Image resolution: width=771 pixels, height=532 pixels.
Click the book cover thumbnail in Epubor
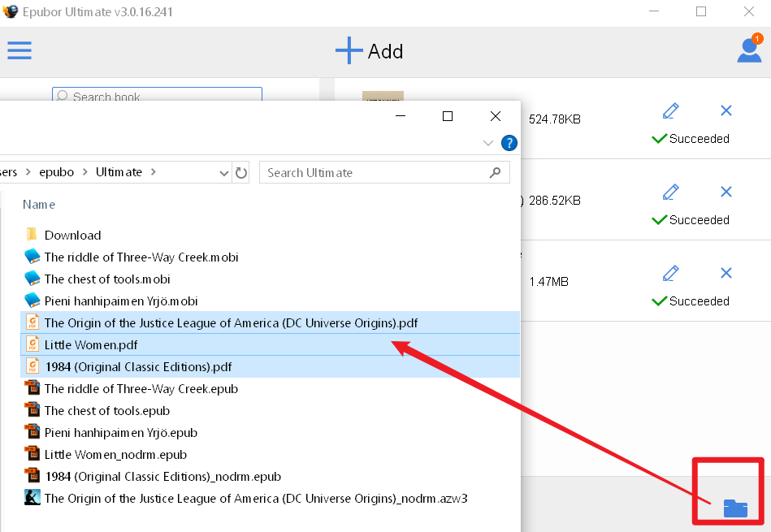(x=383, y=96)
